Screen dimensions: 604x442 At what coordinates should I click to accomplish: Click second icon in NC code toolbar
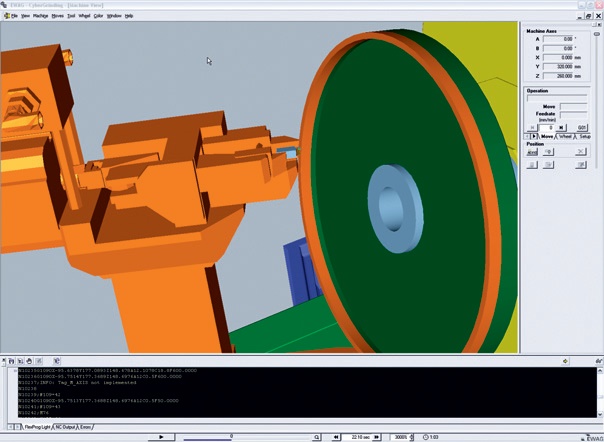(x=20, y=361)
